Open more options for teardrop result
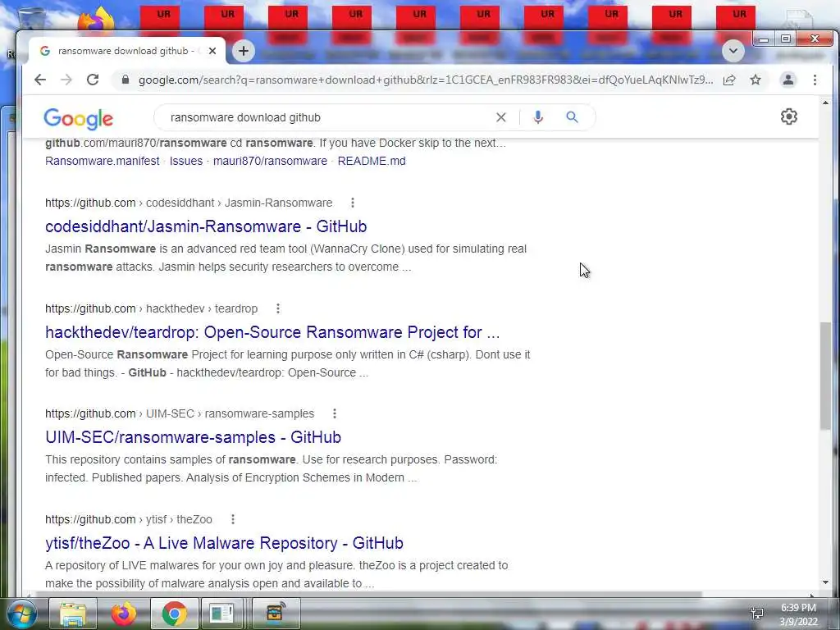The image size is (840, 630). [x=277, y=308]
